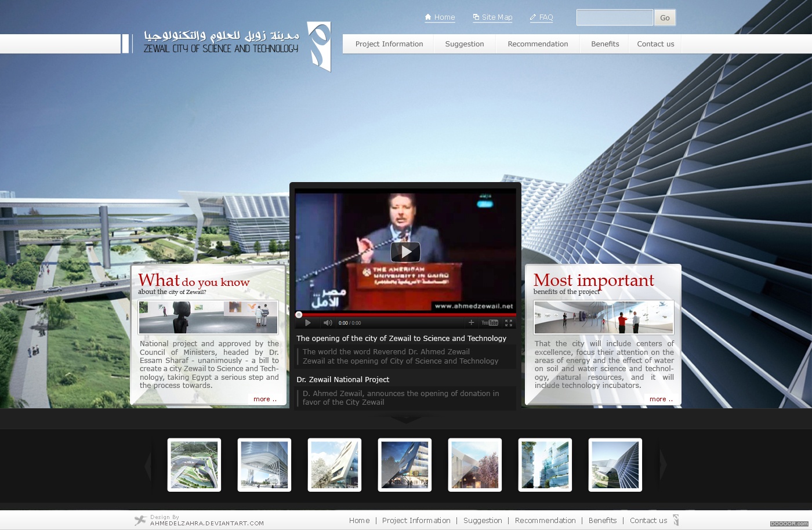Viewport: 812px width, 530px height.
Task: Click the Home icon link in the header
Action: point(440,17)
